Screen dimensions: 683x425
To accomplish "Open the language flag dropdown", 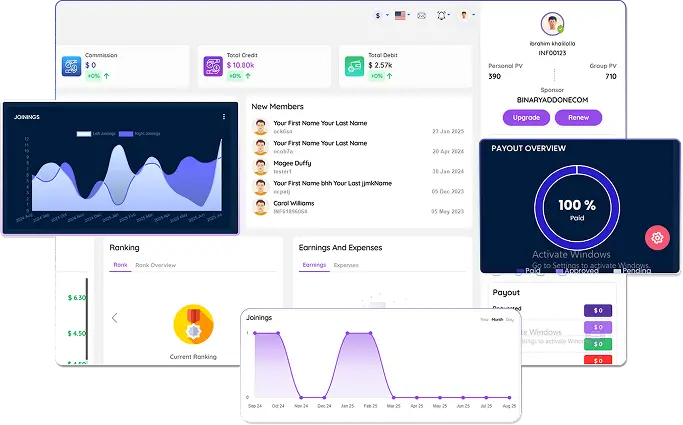I will [402, 16].
